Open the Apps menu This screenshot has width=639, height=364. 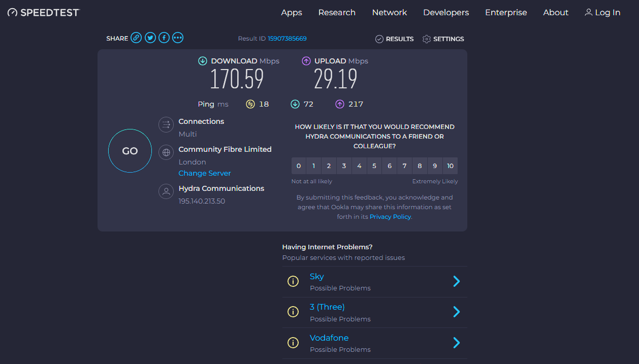pyautogui.click(x=292, y=13)
